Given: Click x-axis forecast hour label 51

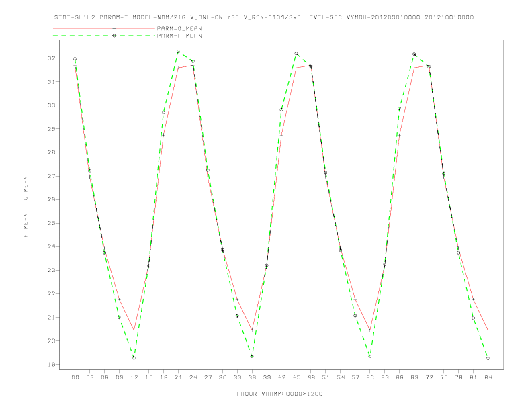Looking at the screenshot, I should pos(326,377).
